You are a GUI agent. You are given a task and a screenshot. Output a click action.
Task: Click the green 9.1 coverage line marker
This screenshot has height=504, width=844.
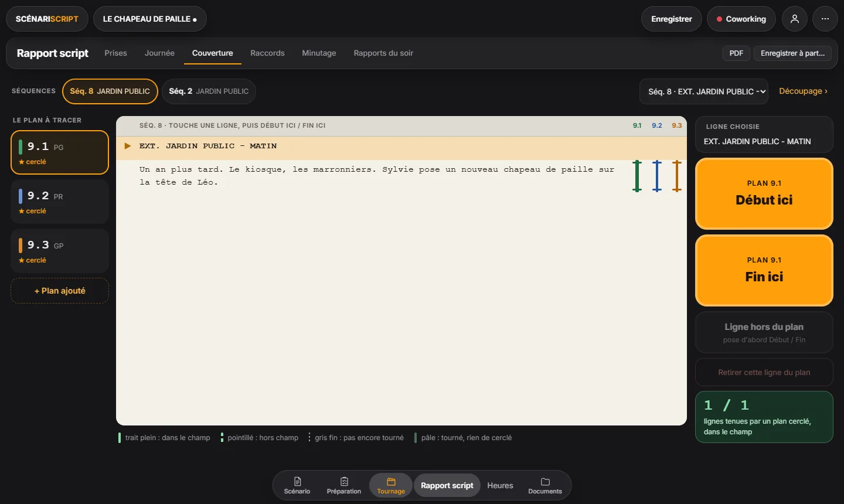point(637,176)
